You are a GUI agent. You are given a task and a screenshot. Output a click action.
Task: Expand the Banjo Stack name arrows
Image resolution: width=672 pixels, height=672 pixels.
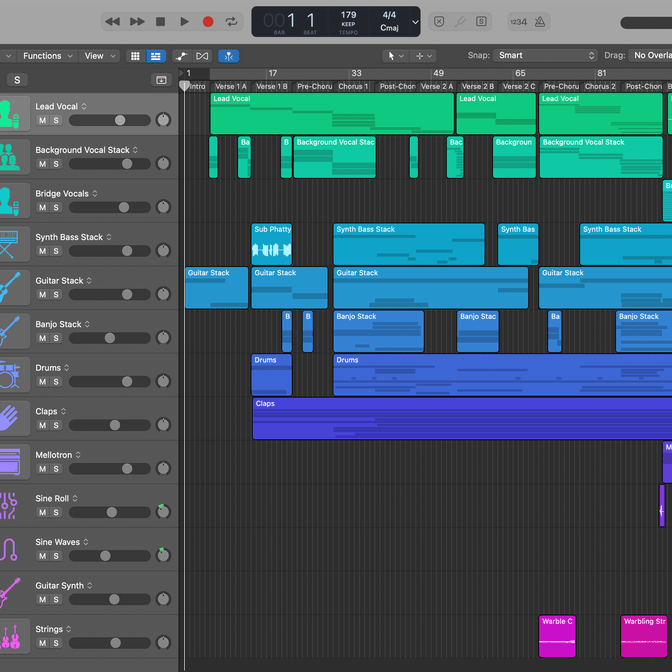(x=87, y=324)
